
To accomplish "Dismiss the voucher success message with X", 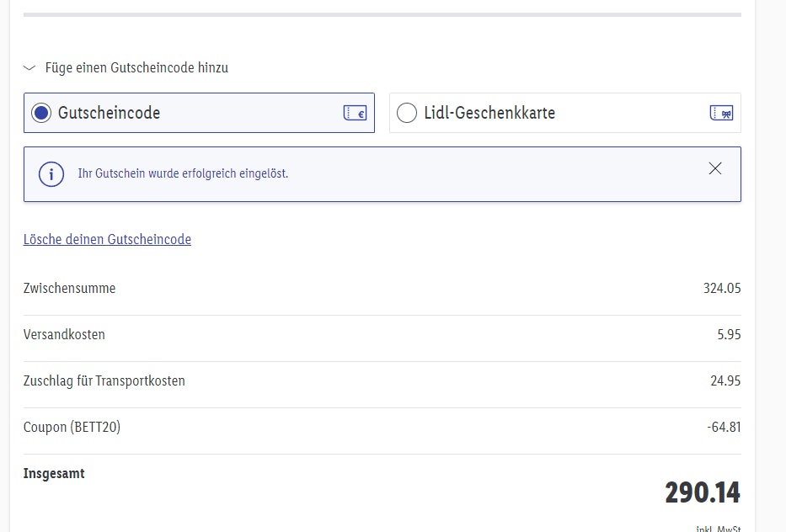I will pyautogui.click(x=715, y=168).
